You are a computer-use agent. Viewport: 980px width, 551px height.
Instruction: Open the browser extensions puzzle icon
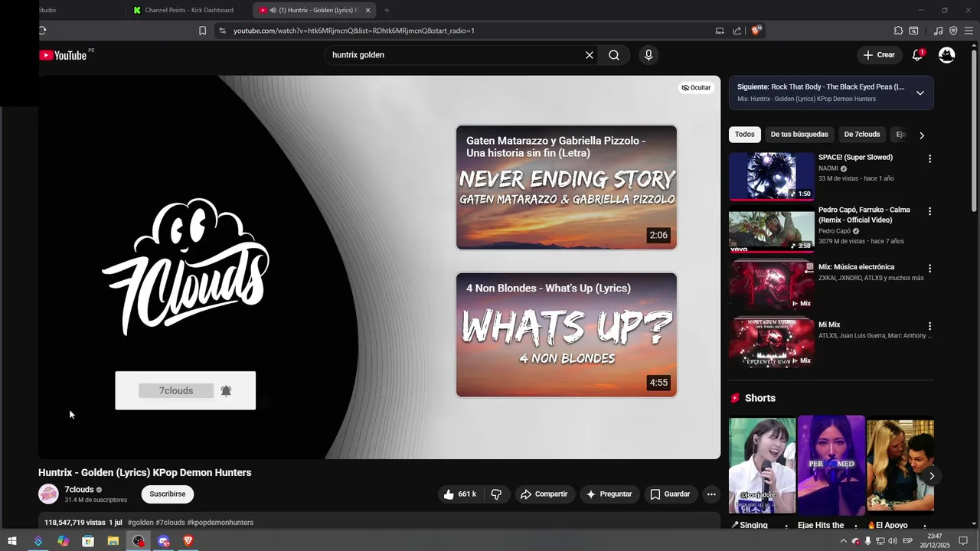click(898, 31)
